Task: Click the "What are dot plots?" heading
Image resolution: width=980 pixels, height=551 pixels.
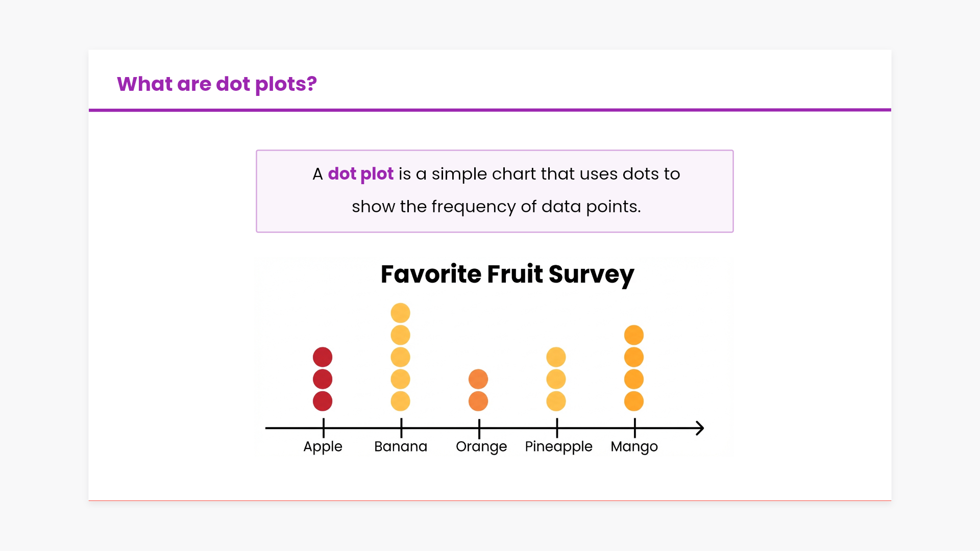Action: pos(217,84)
